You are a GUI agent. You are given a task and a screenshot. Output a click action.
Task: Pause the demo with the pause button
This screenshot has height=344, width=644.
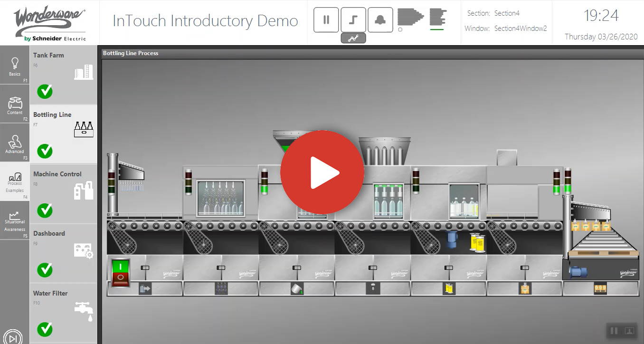pyautogui.click(x=326, y=20)
